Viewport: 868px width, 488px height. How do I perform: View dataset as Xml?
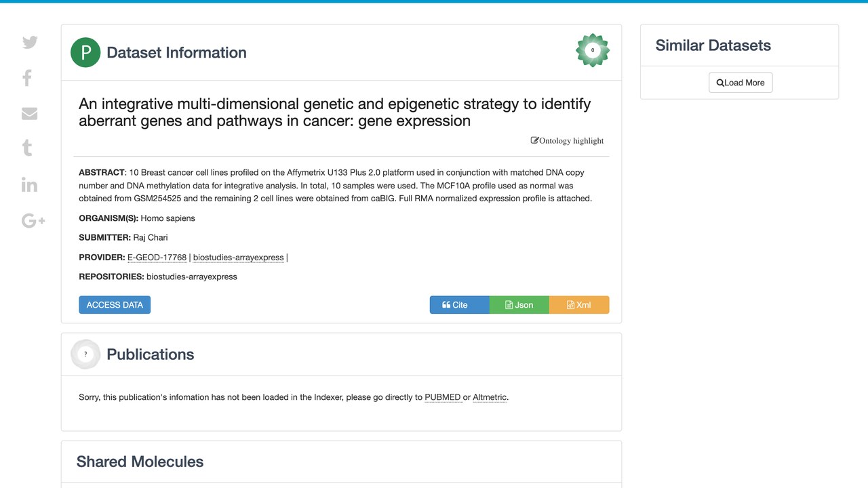pos(579,305)
